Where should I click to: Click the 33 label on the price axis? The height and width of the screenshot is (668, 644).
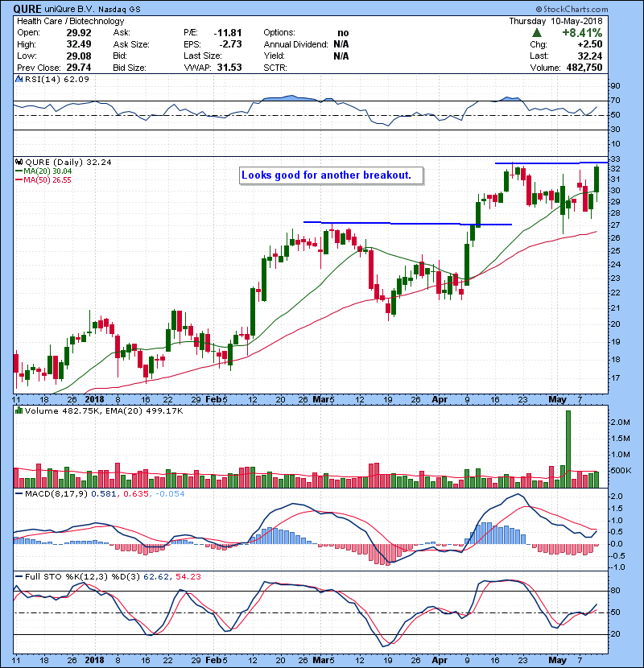615,159
